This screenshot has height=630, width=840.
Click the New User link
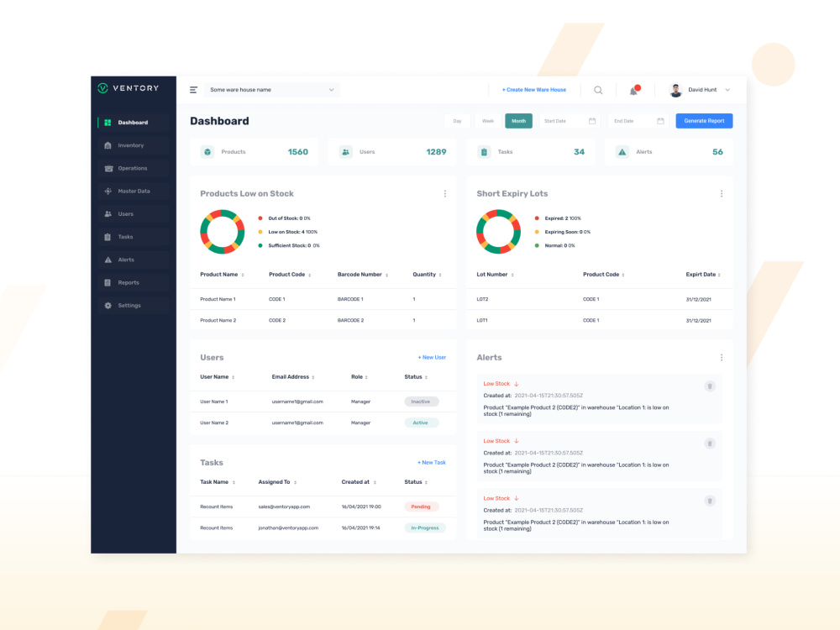pyautogui.click(x=432, y=357)
